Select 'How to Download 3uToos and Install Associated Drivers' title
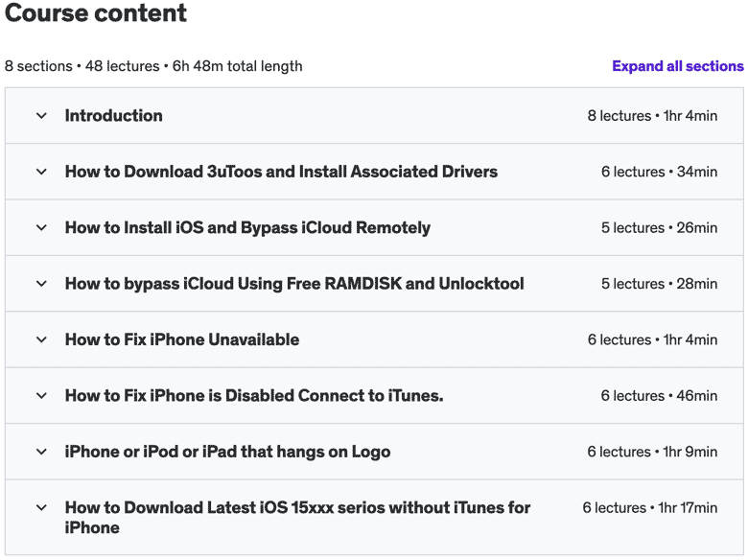The image size is (748, 560). 281,172
